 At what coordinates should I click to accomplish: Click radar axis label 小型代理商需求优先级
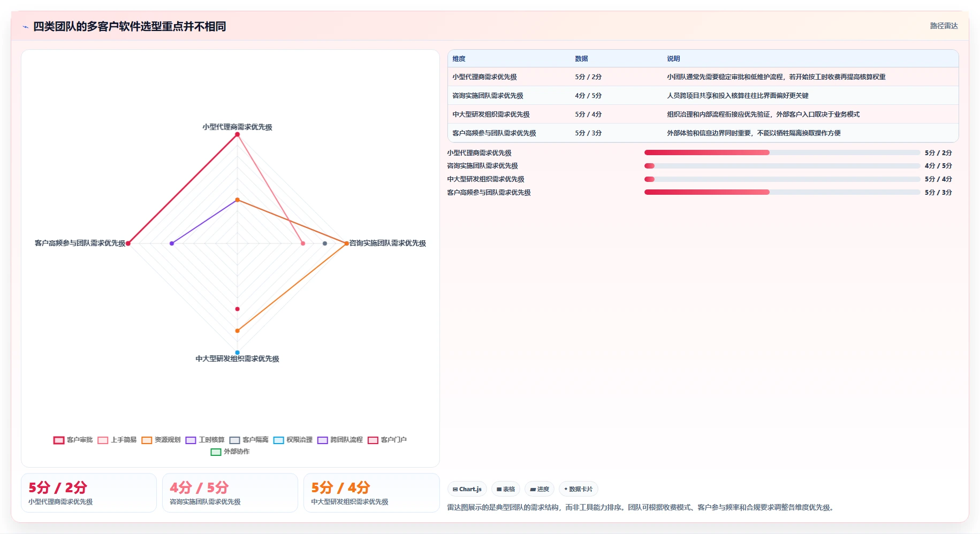coord(237,127)
